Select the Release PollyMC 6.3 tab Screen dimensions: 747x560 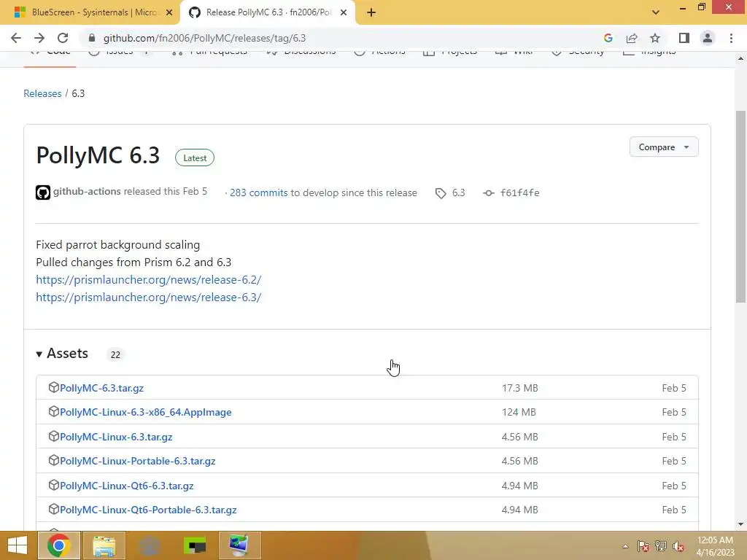point(268,13)
